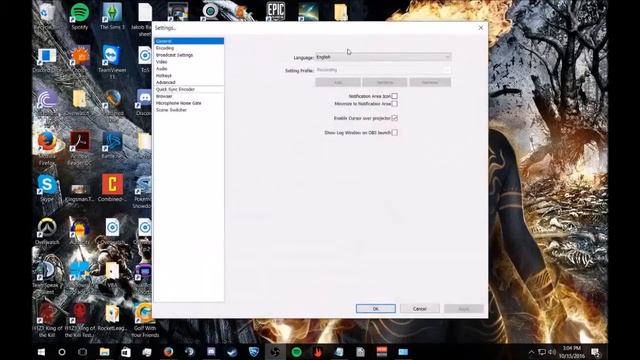Open the Skype desktop shortcut
Viewport: 640px width, 360px height.
point(47,188)
